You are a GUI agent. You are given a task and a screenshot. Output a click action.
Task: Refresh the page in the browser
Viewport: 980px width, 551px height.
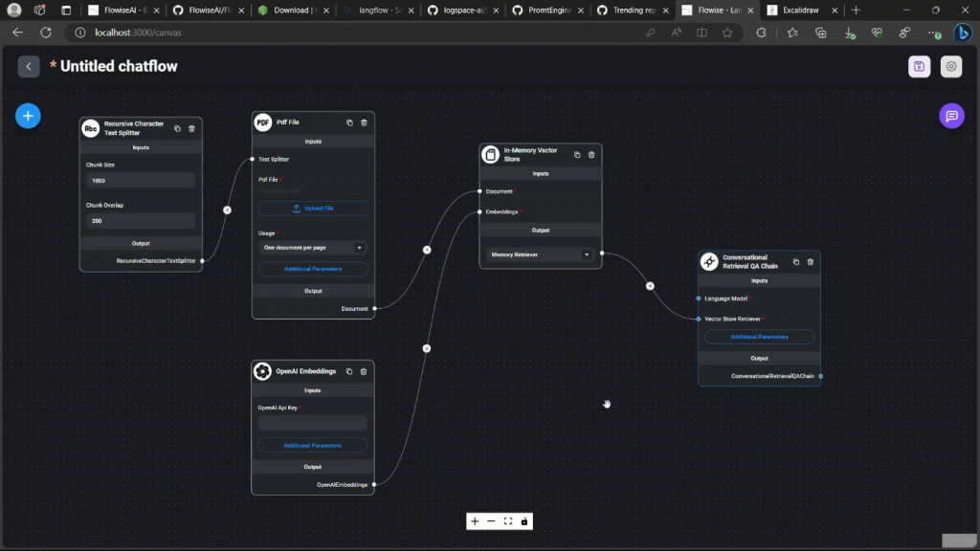click(46, 33)
